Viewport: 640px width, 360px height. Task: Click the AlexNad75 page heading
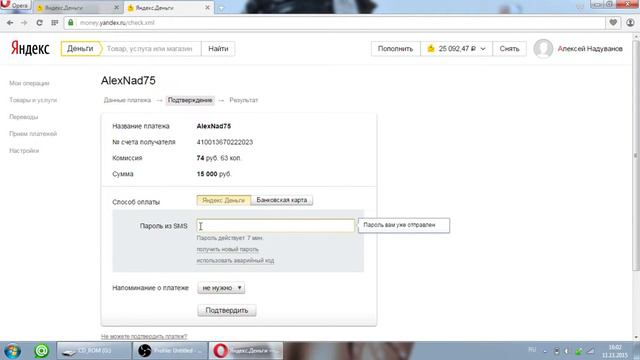click(128, 80)
